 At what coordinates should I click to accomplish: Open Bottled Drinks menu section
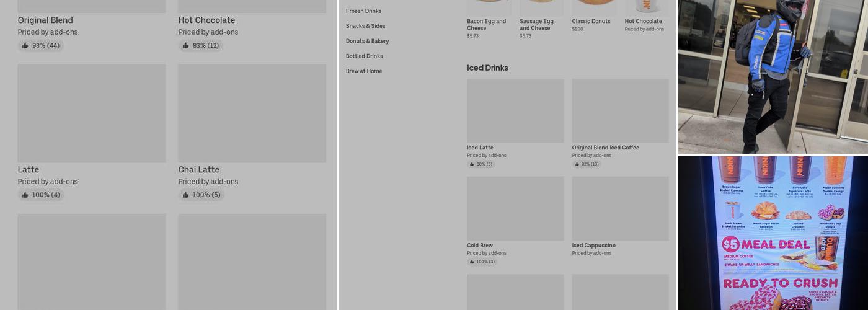364,56
